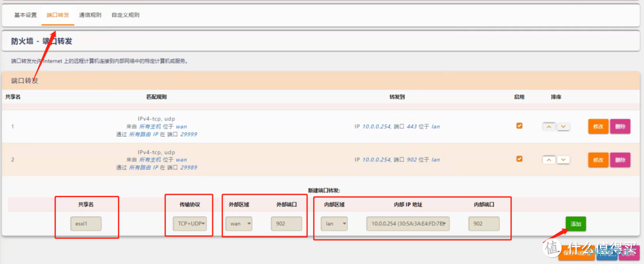Viewport: 644px width, 264px height.
Task: Move rule 1 up in order
Action: point(549,127)
